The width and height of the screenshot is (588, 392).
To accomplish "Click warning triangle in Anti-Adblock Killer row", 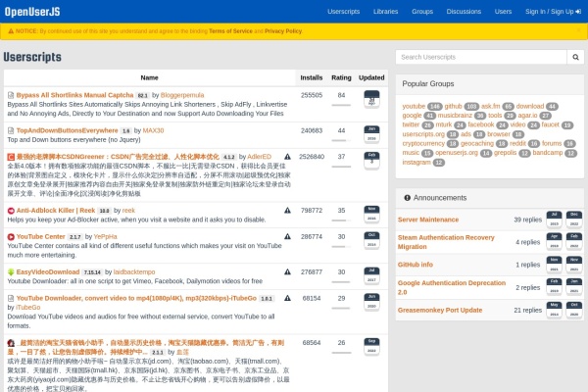I will [287, 210].
